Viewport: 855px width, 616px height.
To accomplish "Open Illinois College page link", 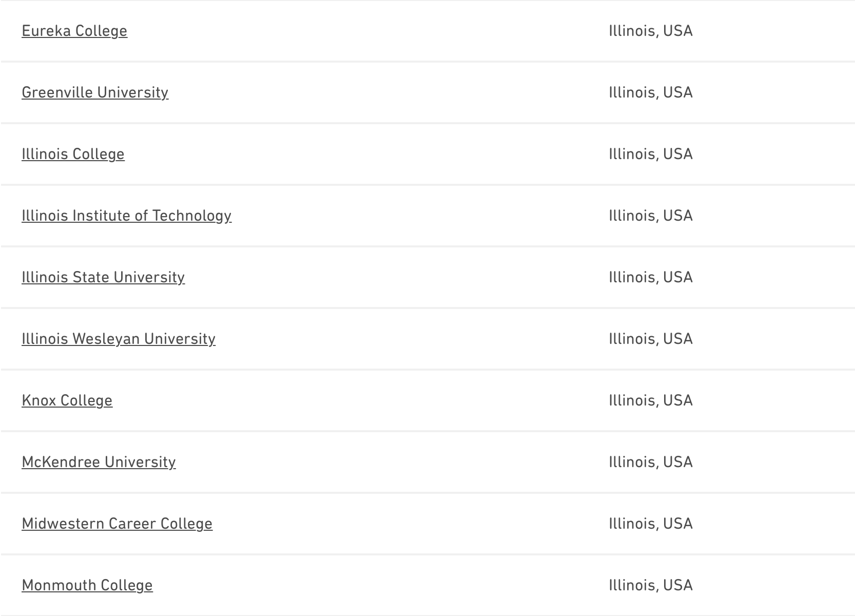I will 73,154.
